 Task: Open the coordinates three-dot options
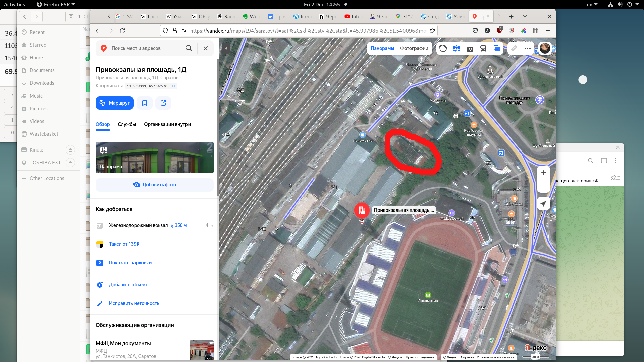click(x=173, y=86)
